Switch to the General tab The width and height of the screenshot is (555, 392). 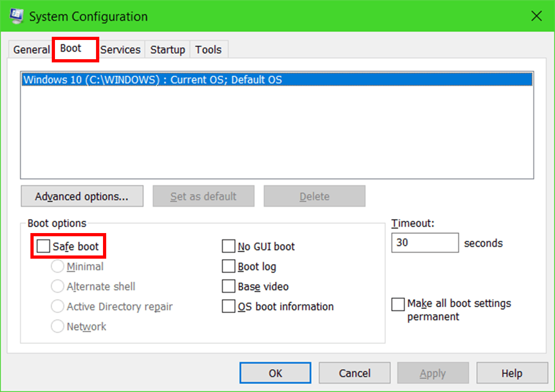click(x=30, y=49)
